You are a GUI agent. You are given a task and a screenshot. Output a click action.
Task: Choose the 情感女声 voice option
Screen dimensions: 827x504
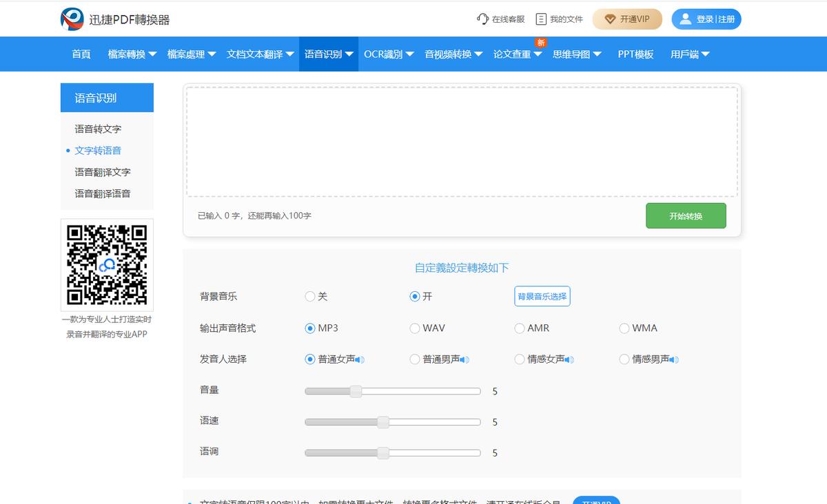pyautogui.click(x=520, y=359)
